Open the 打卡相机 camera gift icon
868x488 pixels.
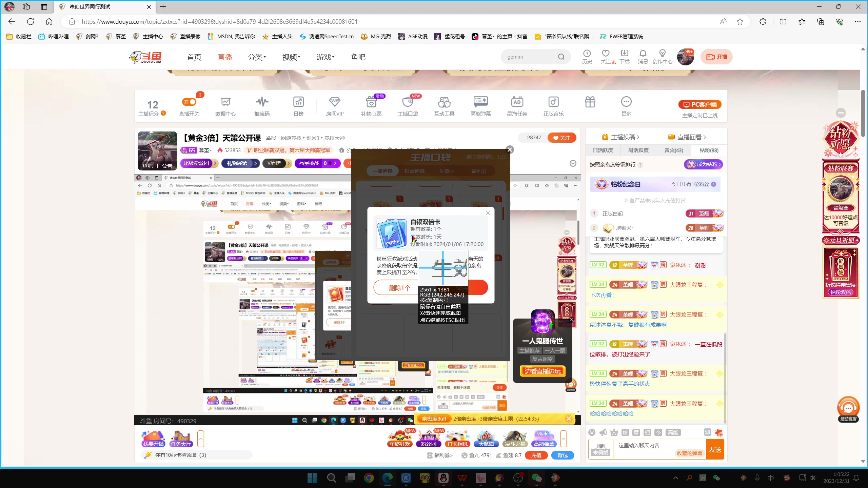(x=457, y=439)
